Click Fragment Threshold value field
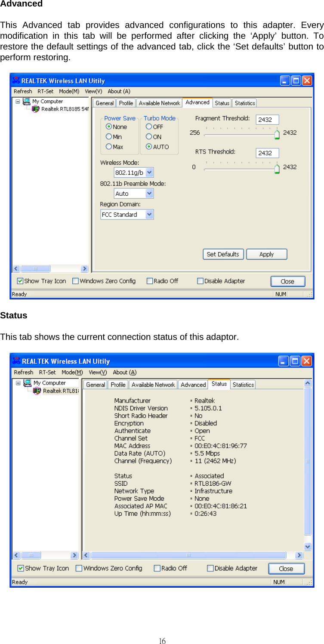This screenshot has width=324, height=644. coord(268,120)
